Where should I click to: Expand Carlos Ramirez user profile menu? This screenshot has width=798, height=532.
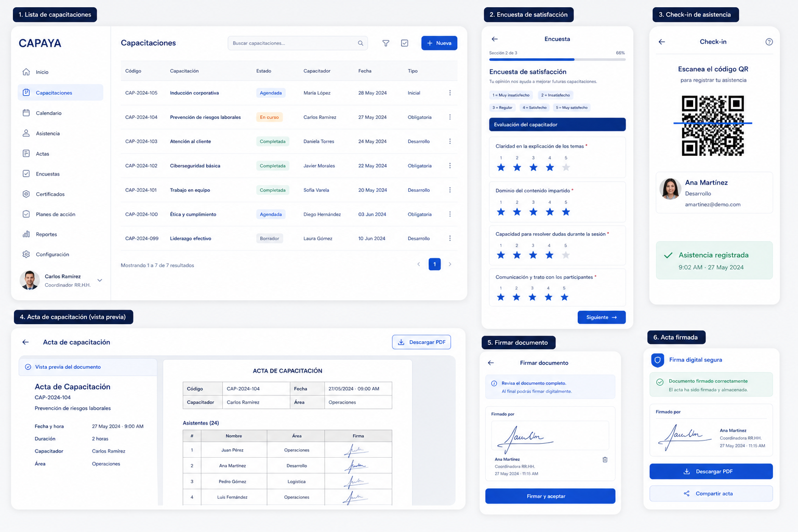(x=100, y=281)
